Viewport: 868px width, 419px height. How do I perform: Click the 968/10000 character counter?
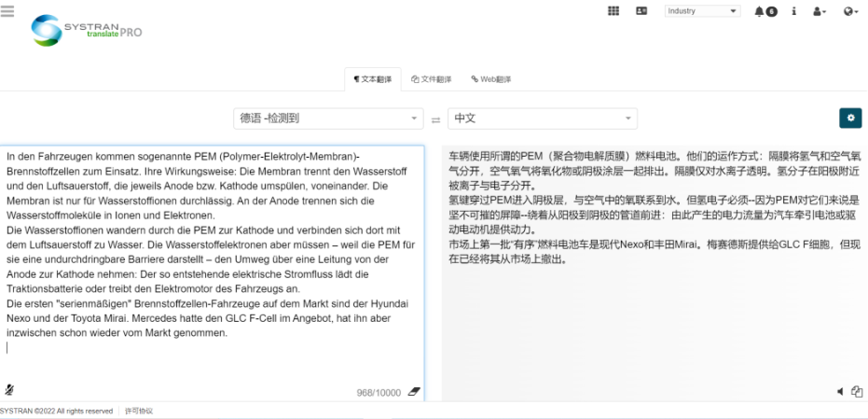(379, 393)
